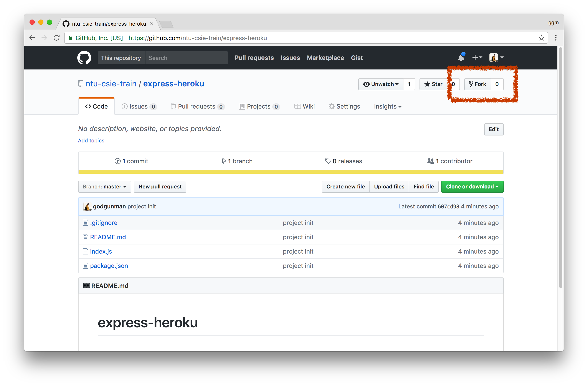Image resolution: width=588 pixels, height=386 pixels.
Task: Click the package.json file icon
Action: (x=86, y=266)
